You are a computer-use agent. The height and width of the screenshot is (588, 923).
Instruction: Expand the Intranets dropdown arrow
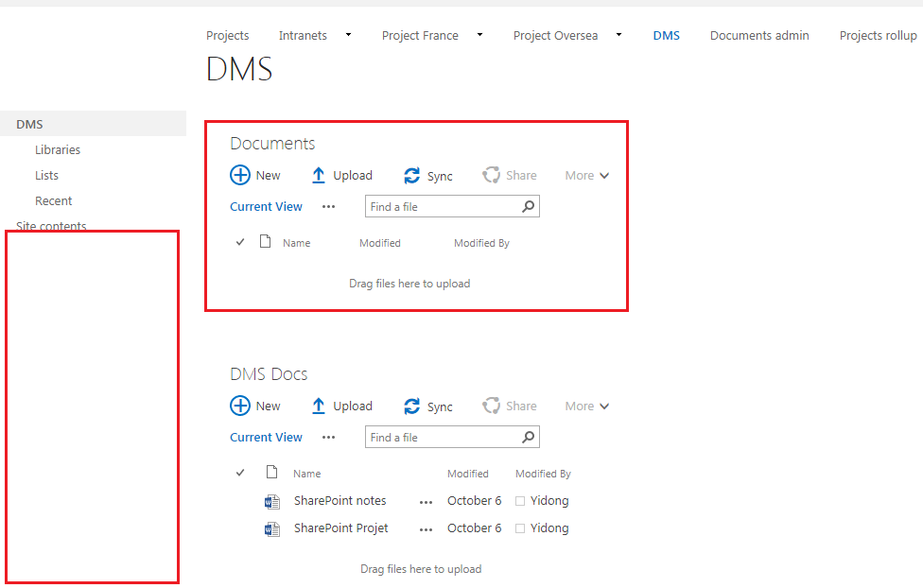click(348, 35)
